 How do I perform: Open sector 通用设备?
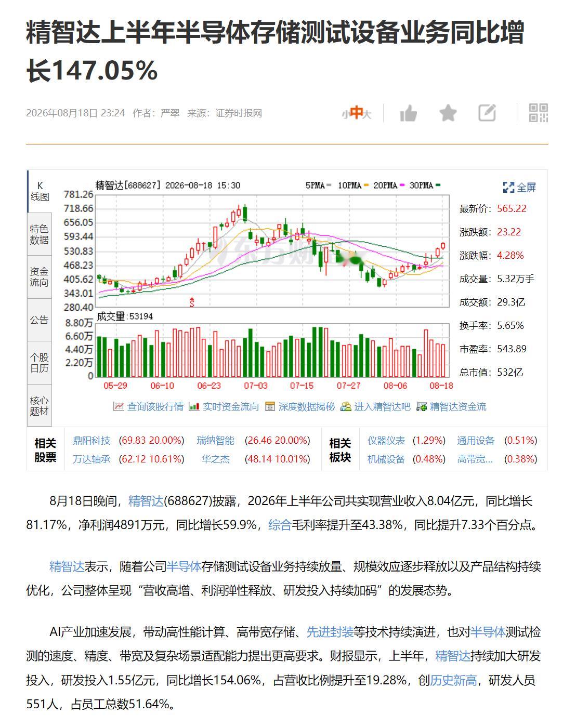pos(476,441)
